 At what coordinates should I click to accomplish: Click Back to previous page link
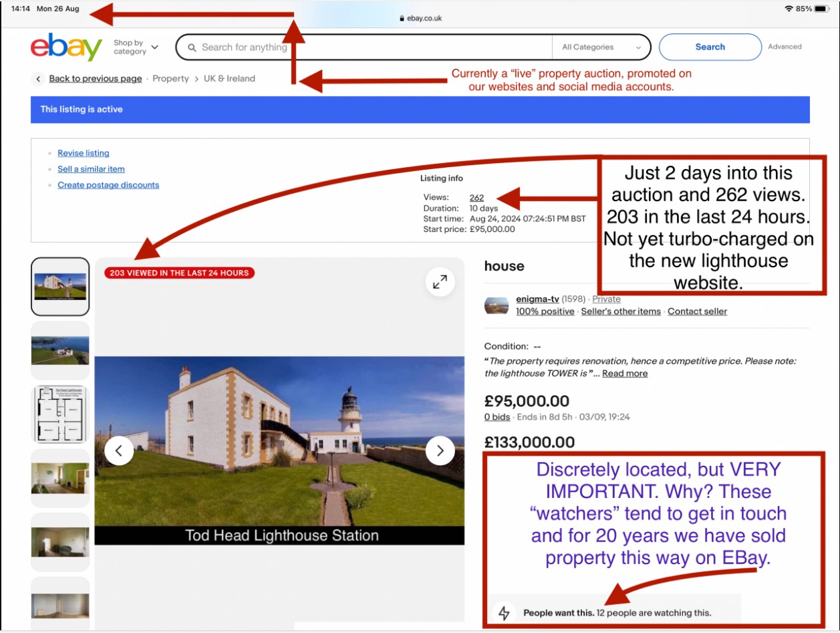tap(96, 79)
